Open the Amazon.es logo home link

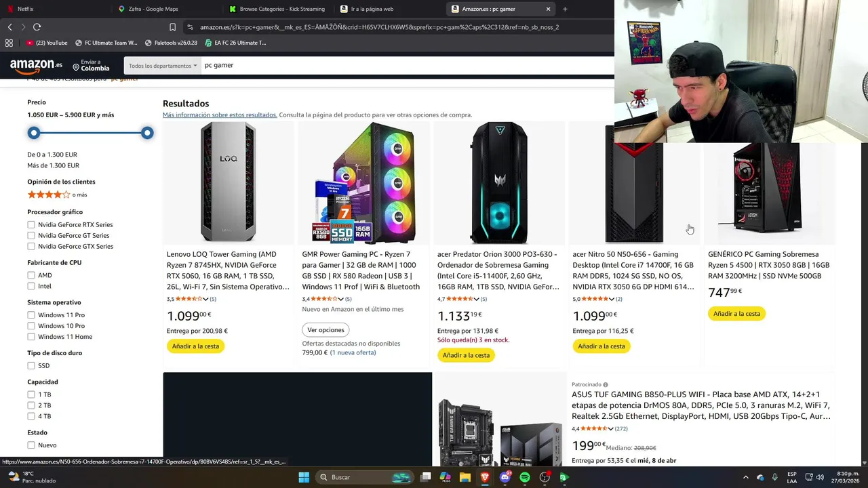click(36, 66)
